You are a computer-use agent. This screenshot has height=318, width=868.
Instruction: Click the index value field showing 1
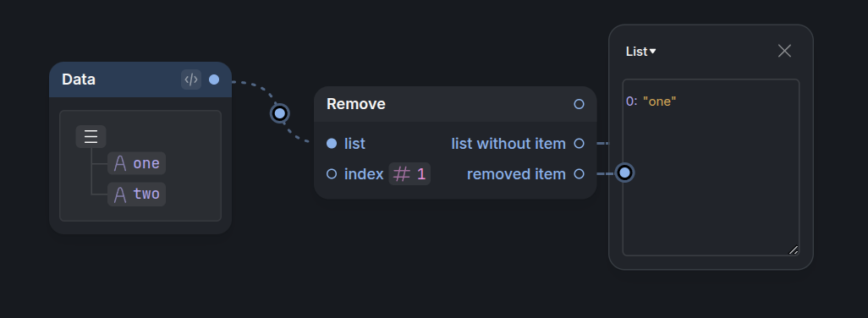409,174
